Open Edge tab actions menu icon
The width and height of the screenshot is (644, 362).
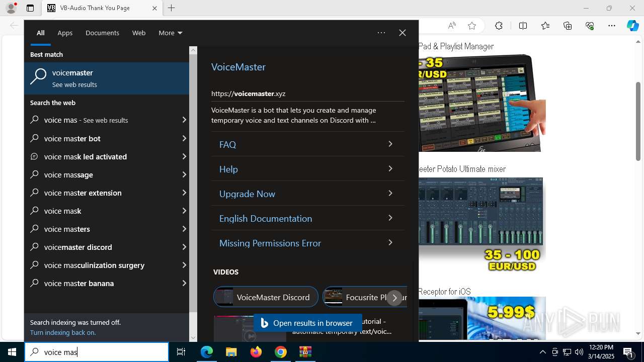point(30,8)
